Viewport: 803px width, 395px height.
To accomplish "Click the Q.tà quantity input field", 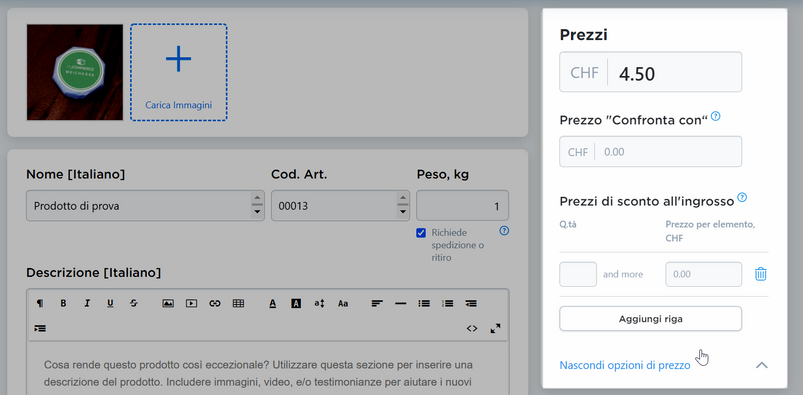I will (578, 274).
